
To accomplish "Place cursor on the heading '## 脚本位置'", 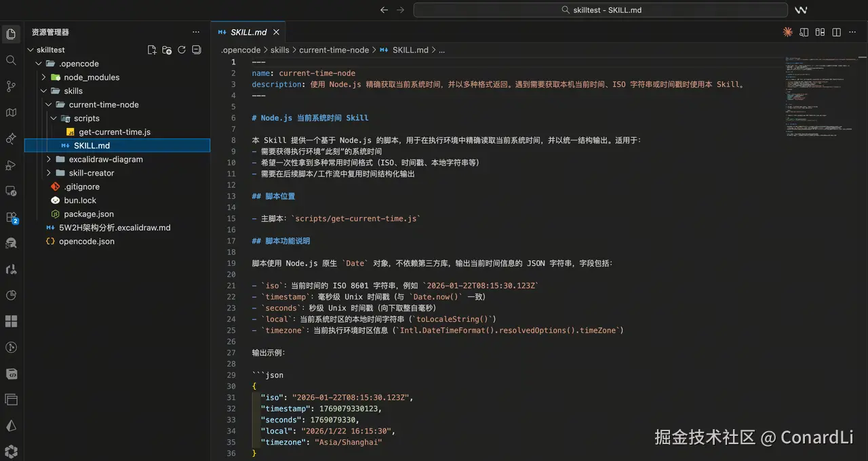I will click(273, 196).
